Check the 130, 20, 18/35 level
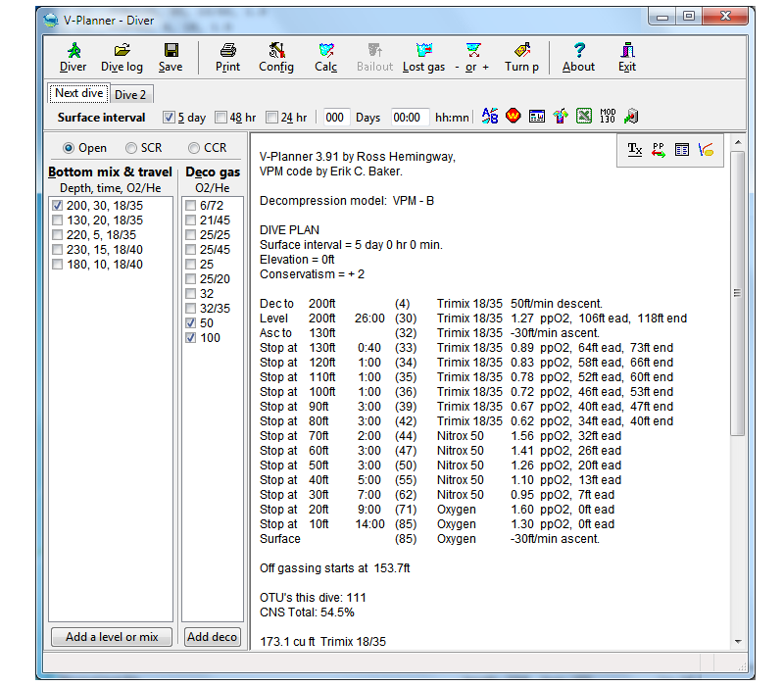 click(x=58, y=220)
